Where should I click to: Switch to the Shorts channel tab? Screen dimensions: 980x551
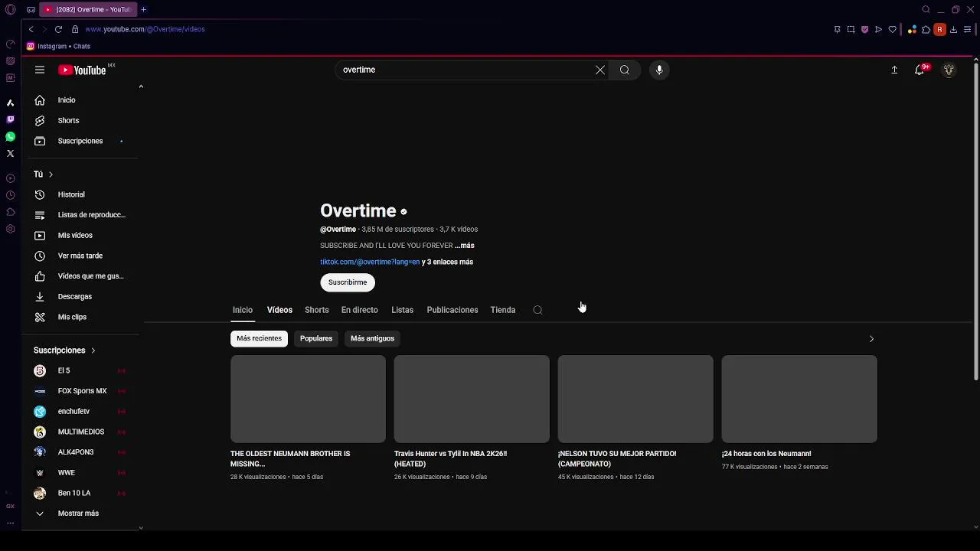coord(316,310)
